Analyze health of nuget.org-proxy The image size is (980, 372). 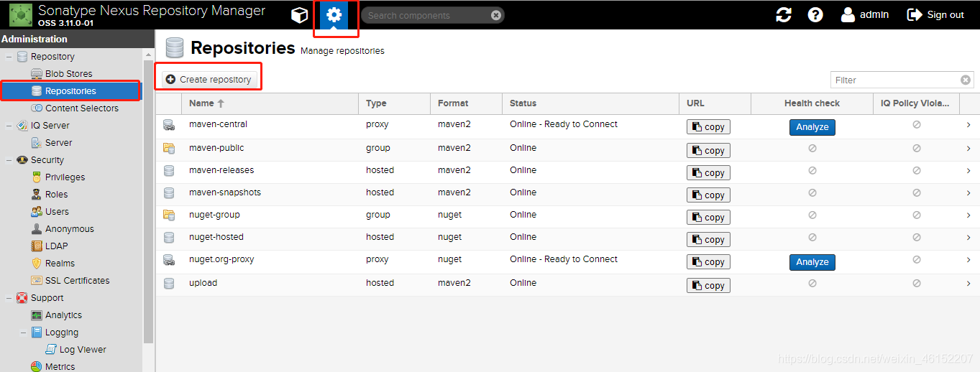click(812, 262)
